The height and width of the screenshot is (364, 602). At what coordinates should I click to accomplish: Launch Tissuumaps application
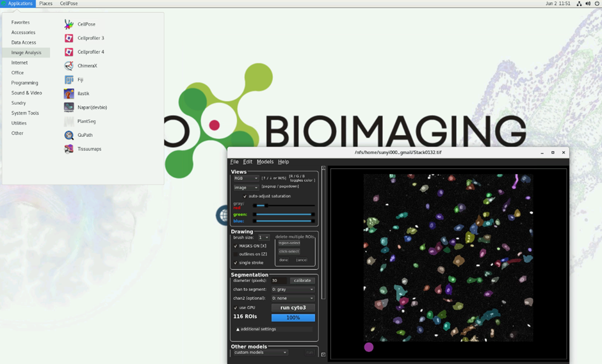click(89, 149)
